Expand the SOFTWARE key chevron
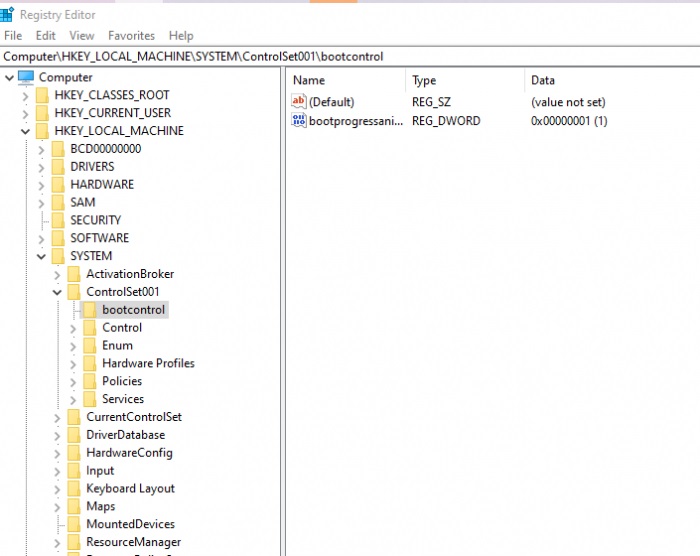 tap(41, 238)
